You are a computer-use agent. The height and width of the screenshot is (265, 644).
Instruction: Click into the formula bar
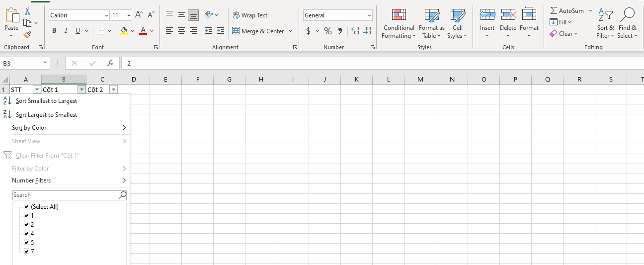click(x=382, y=63)
